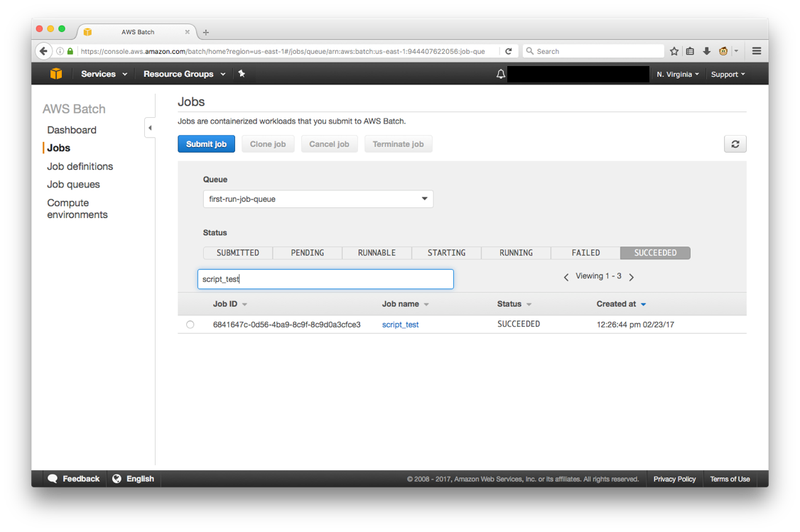The image size is (800, 532).
Task: Open the Queue dropdown first-run-job-queue
Action: tap(318, 199)
